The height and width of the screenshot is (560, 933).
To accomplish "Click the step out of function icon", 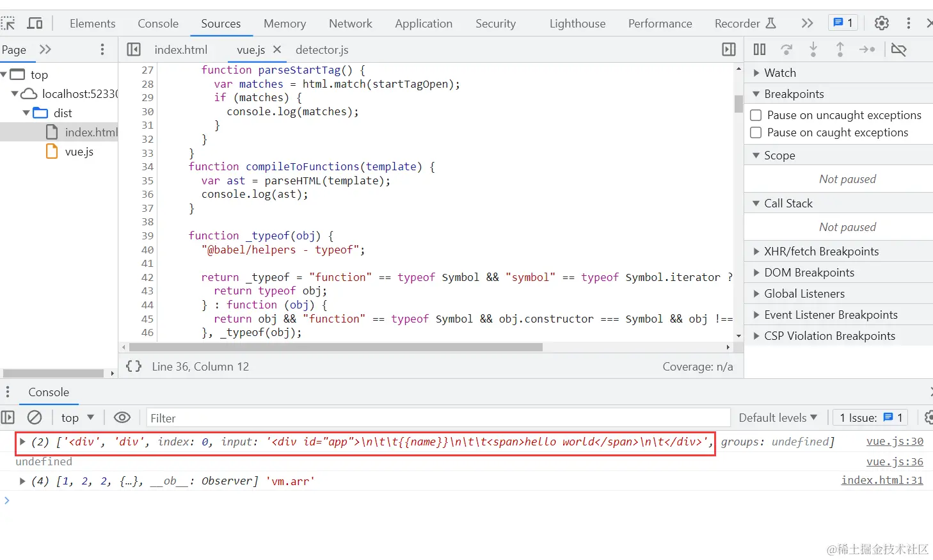I will [840, 49].
